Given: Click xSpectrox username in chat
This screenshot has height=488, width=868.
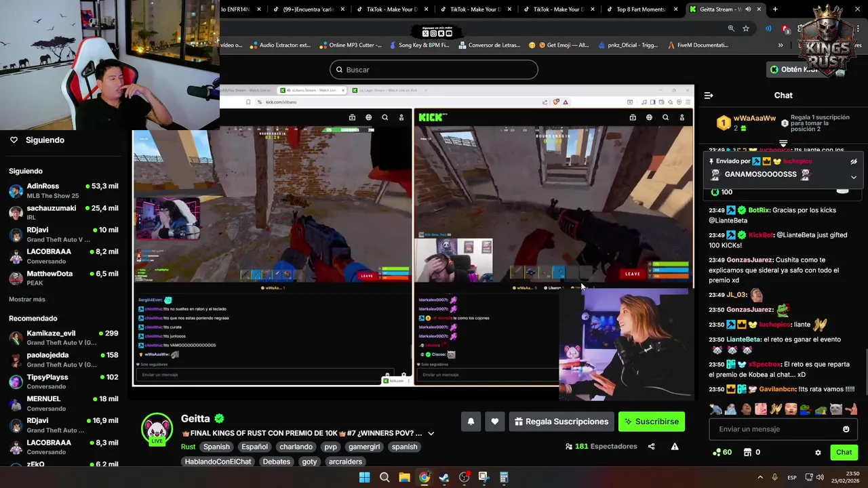Looking at the screenshot, I should coord(765,364).
